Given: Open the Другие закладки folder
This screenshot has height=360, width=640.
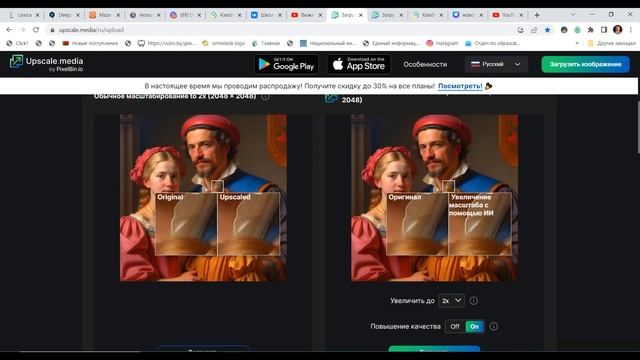Looking at the screenshot, I should 611,43.
